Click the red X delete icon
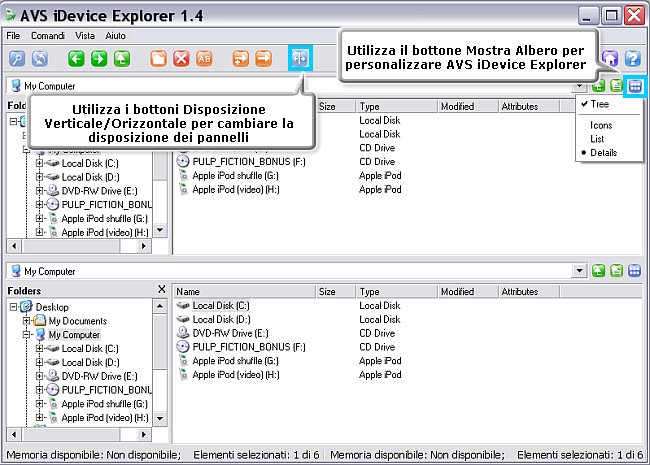Viewport: 650px width, 465px height. pos(181,58)
